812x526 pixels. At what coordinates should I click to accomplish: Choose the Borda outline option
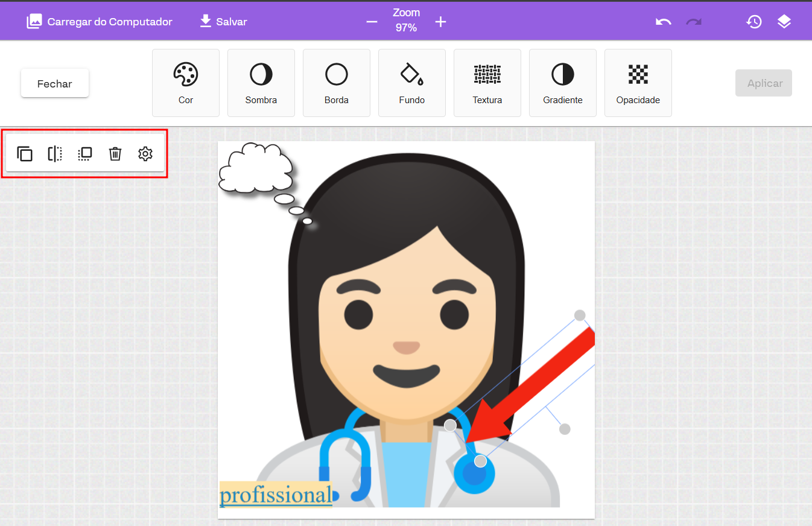337,83
